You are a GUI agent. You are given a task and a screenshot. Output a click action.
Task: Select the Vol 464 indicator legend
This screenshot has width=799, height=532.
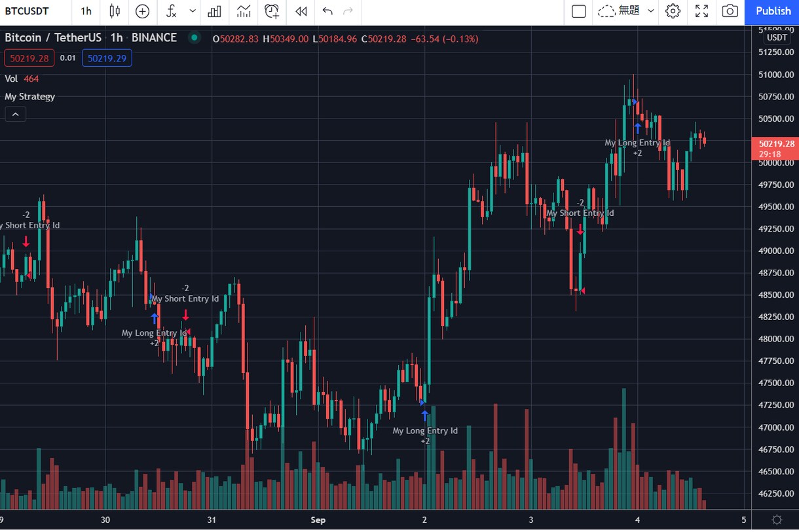(22, 79)
